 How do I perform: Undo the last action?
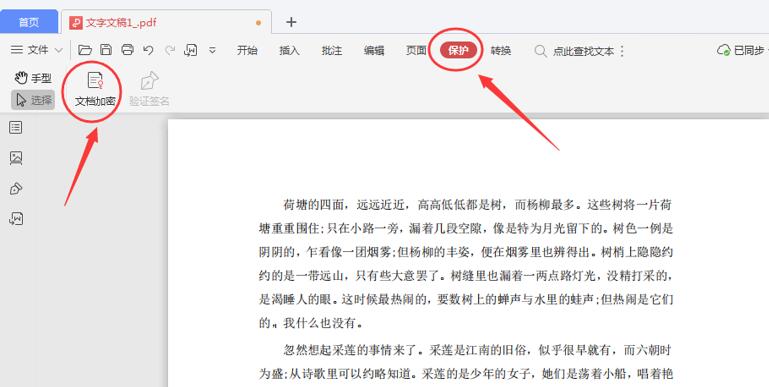pos(148,50)
